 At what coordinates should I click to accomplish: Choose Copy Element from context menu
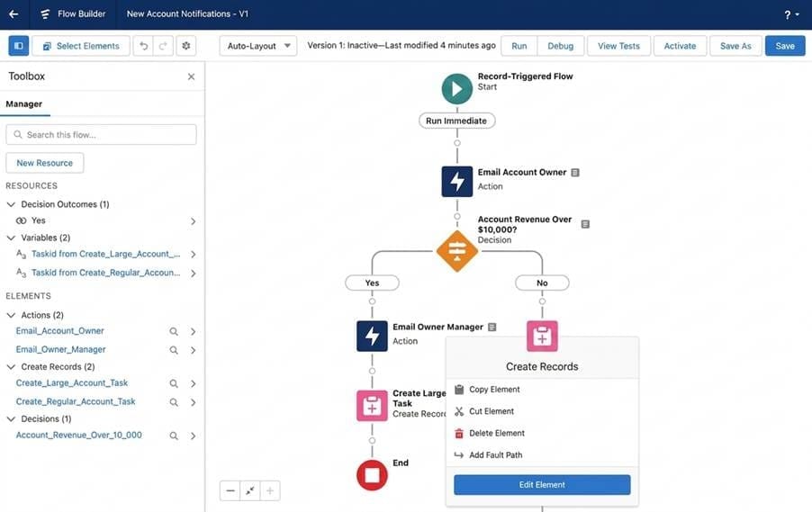[x=542, y=390]
